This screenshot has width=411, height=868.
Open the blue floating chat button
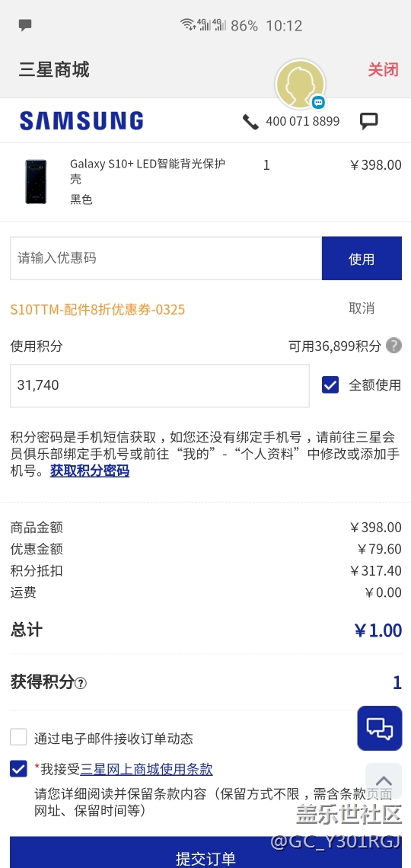point(380,728)
